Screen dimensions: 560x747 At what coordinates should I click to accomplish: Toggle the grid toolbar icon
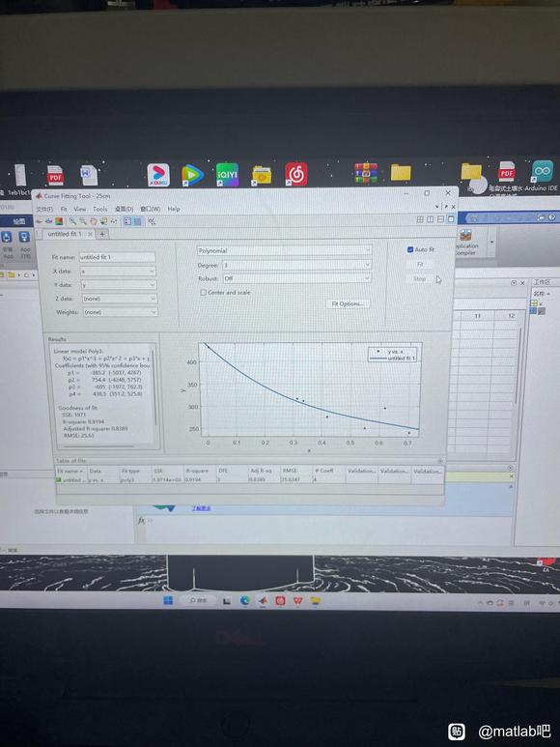pos(137,221)
